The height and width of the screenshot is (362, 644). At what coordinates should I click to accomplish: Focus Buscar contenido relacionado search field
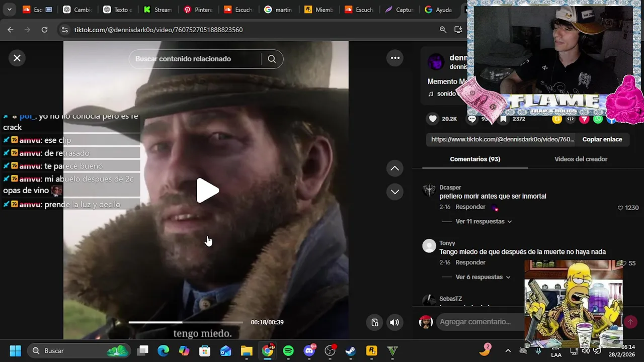[195, 59]
